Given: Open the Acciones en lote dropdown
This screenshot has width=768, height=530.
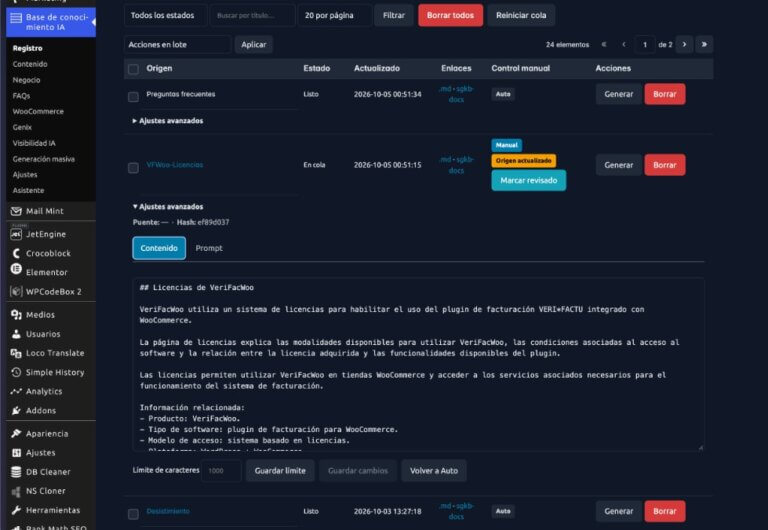Looking at the screenshot, I should point(177,45).
